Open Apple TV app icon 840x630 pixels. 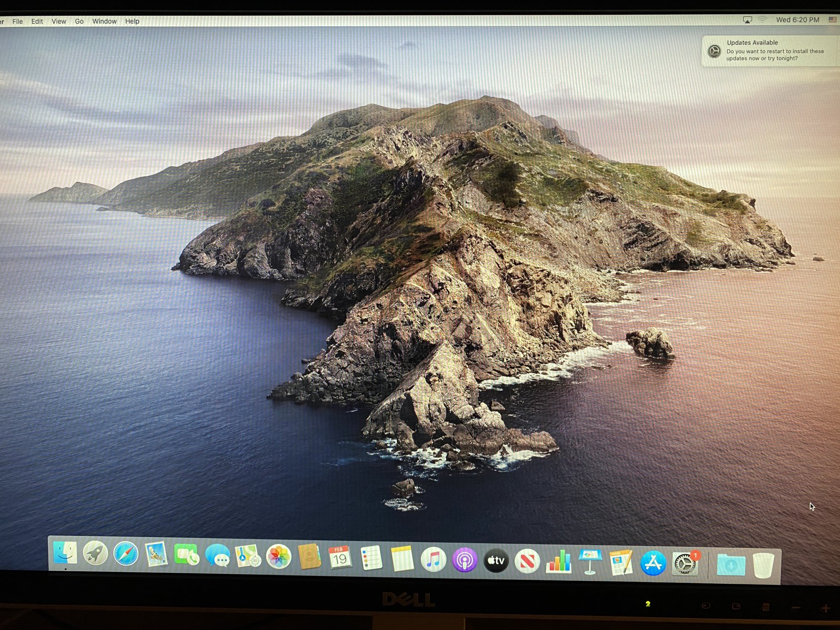[x=496, y=561]
